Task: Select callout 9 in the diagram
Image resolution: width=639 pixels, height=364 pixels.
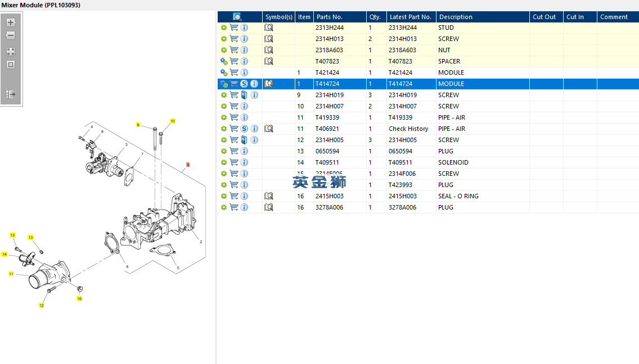Action: coord(138,125)
